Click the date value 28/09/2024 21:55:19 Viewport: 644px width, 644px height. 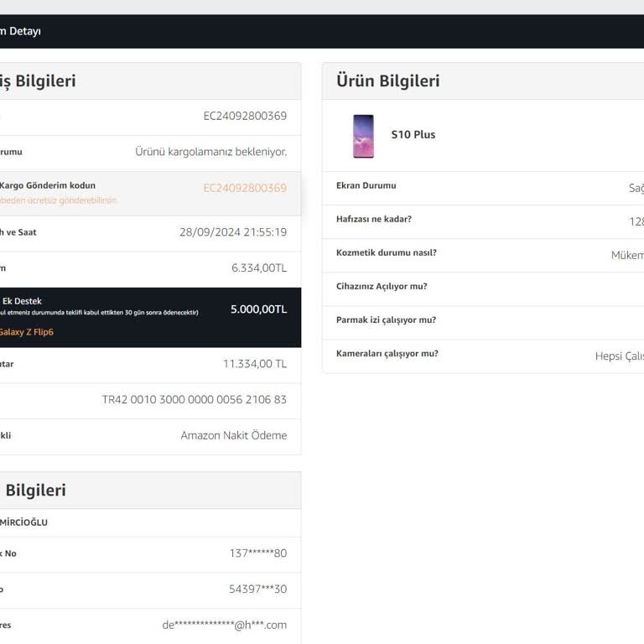point(233,232)
